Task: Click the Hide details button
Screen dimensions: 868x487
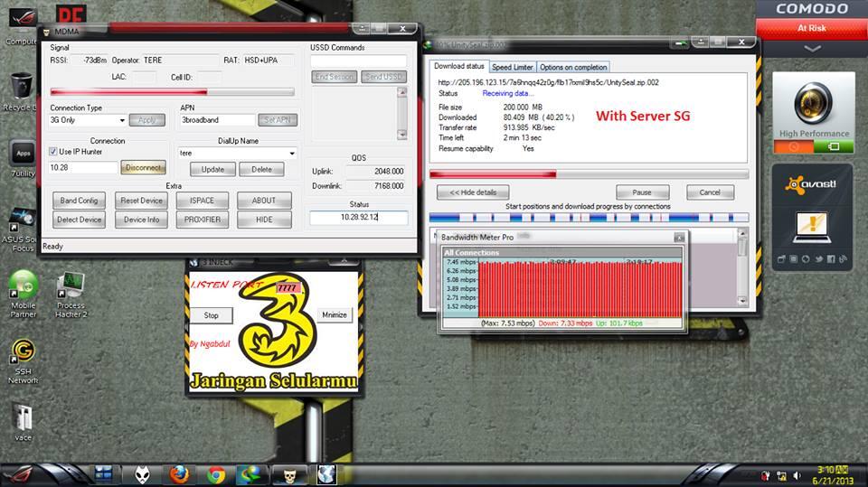Action: (x=473, y=192)
